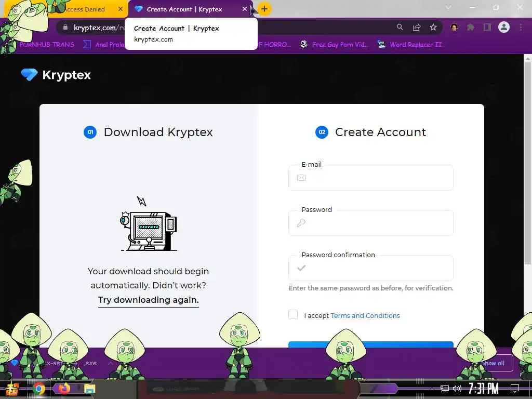Open File Explorer from taskbar
Image resolution: width=532 pixels, height=399 pixels.
coord(89,389)
